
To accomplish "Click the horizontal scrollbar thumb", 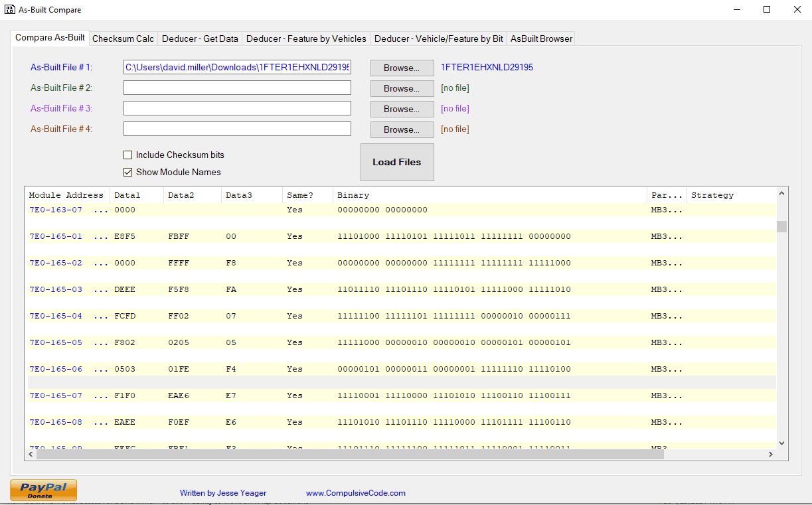I will pos(350,455).
